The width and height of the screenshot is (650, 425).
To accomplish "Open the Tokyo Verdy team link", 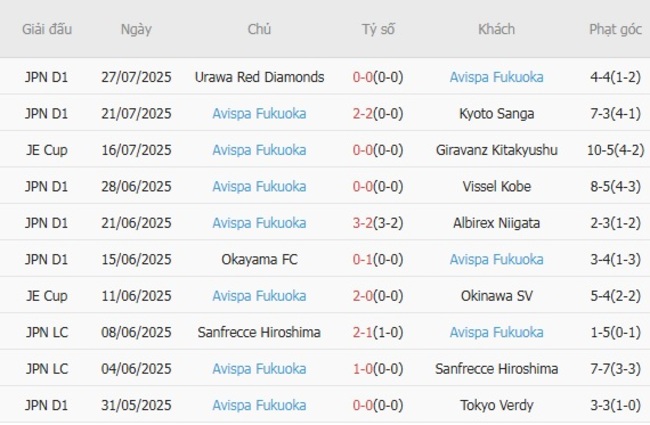I will coord(496,406).
